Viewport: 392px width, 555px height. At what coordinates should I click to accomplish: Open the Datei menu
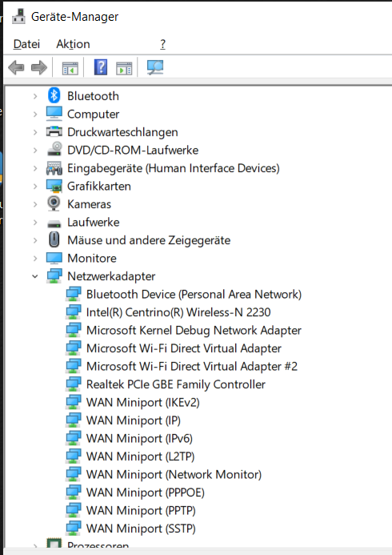(26, 44)
